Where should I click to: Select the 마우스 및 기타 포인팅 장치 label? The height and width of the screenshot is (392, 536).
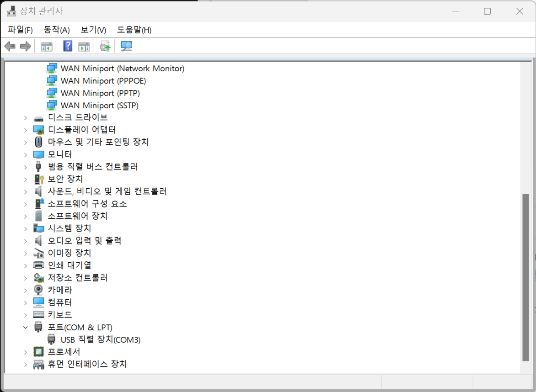(98, 142)
